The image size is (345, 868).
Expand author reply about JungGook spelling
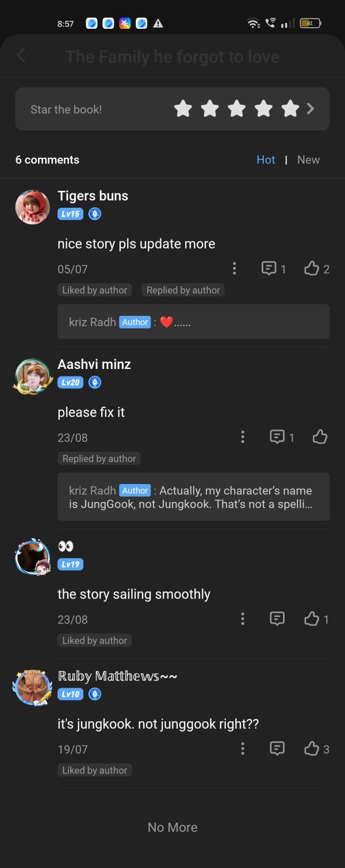pos(193,497)
